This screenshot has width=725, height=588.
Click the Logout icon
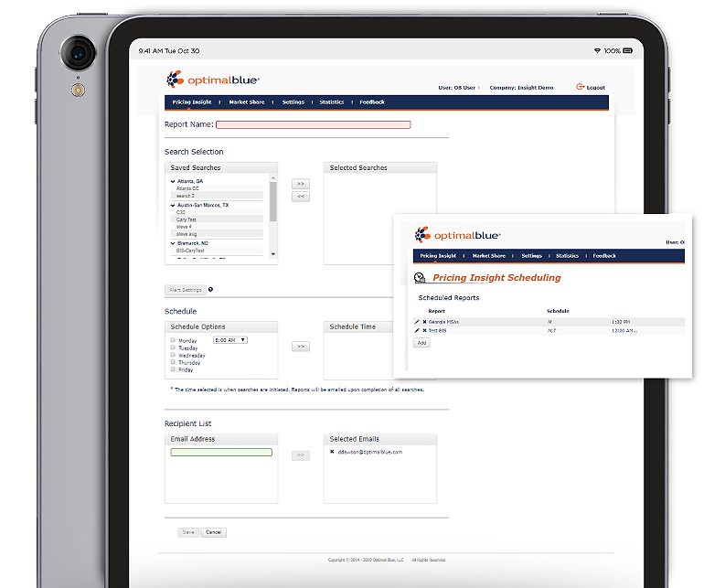click(x=580, y=87)
